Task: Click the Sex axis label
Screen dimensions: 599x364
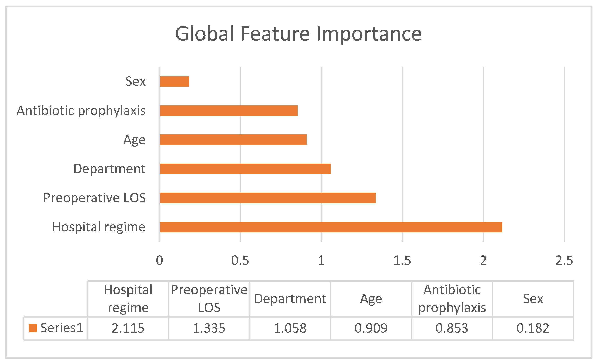Action: 135,81
